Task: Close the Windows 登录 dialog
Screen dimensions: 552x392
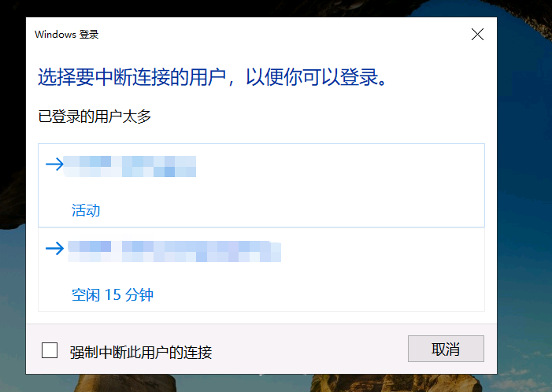Action: click(477, 35)
